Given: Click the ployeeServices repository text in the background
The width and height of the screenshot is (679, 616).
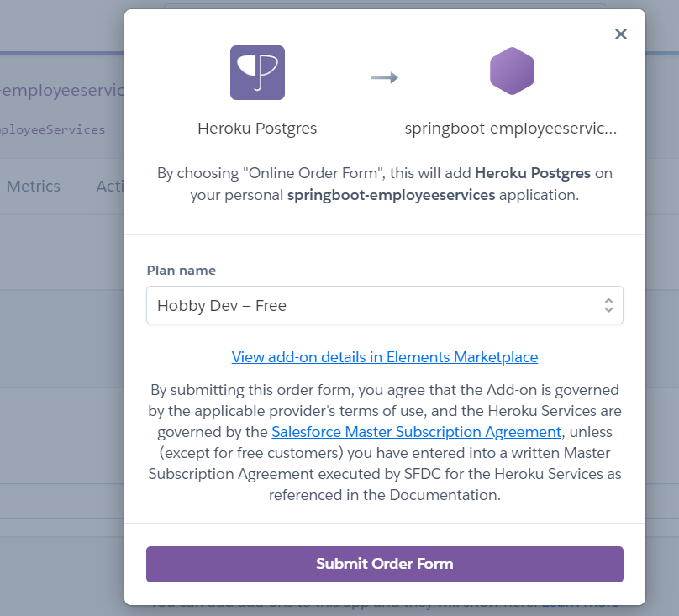Looking at the screenshot, I should point(53,129).
